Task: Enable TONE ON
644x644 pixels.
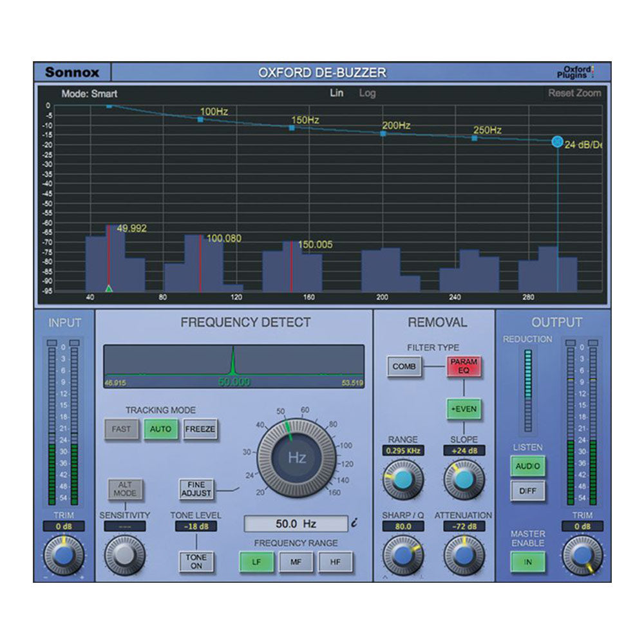Action: coord(195,560)
